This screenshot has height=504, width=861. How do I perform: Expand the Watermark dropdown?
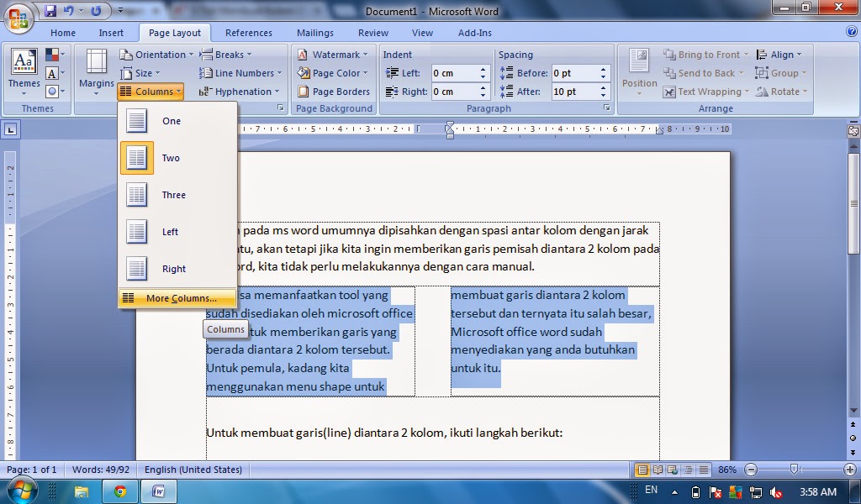pos(333,55)
